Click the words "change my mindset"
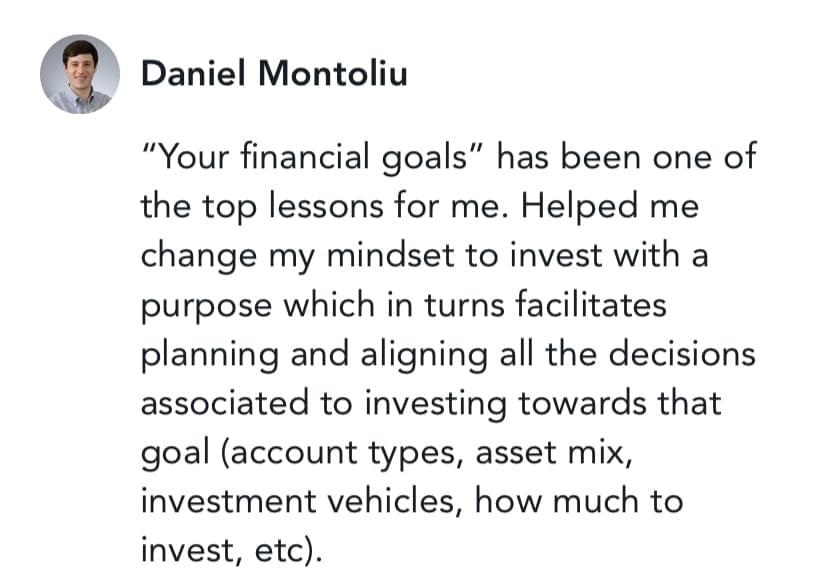 point(274,255)
